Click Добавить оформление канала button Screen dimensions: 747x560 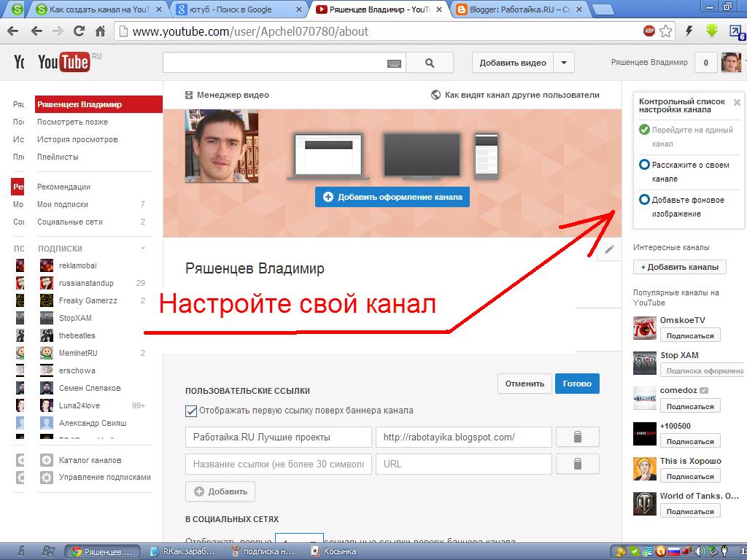[x=392, y=197]
